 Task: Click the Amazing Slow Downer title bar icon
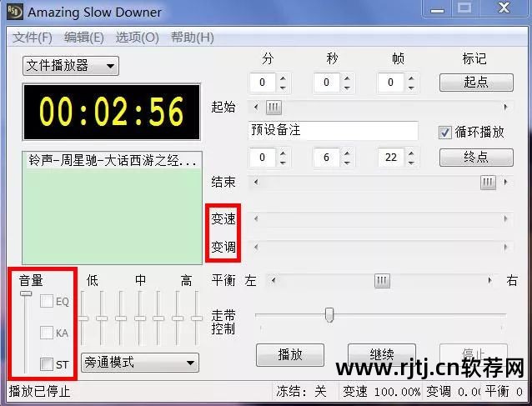(14, 12)
